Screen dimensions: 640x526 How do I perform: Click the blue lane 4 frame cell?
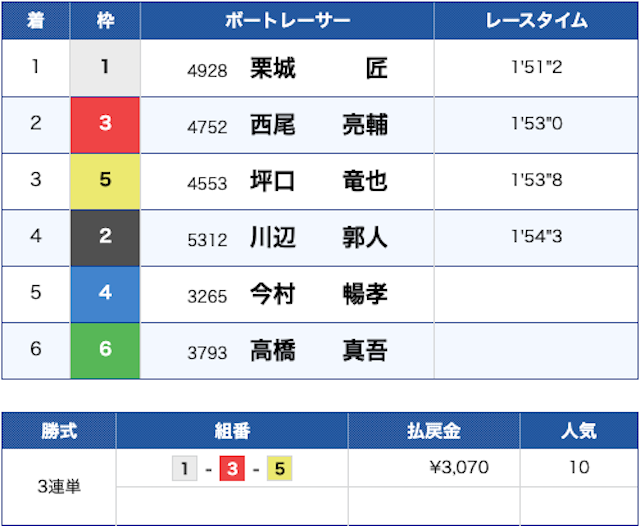(105, 294)
